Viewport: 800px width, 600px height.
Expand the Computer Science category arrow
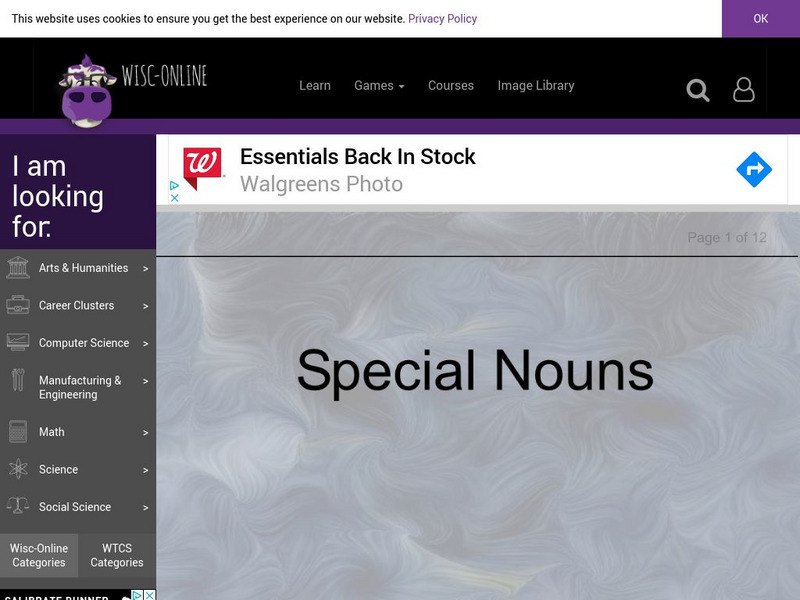[145, 343]
